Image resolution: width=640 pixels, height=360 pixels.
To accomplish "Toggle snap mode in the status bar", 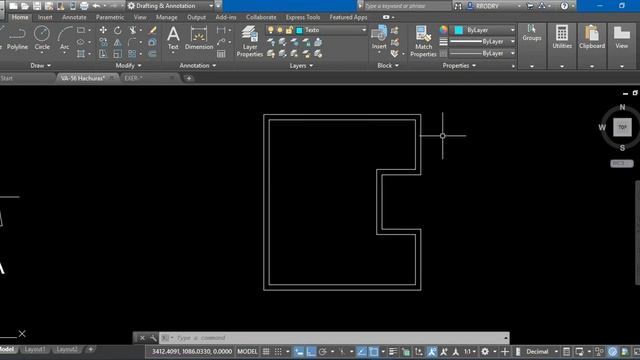I will [278, 351].
